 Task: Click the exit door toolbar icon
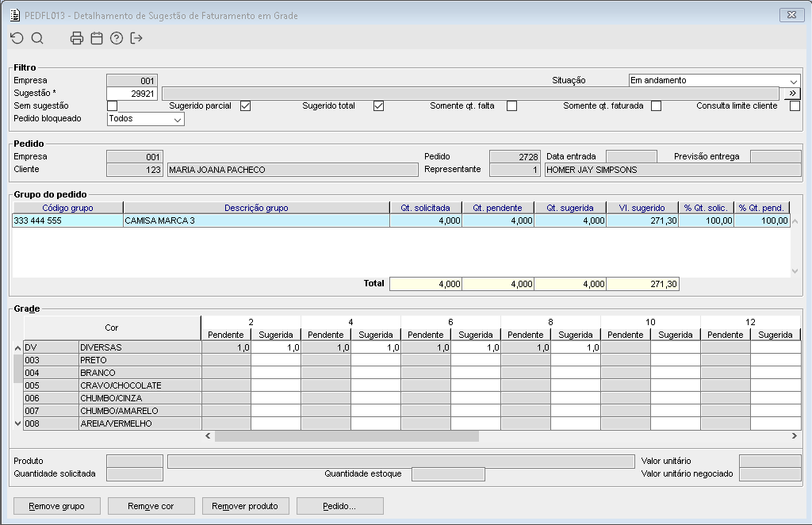(136, 38)
